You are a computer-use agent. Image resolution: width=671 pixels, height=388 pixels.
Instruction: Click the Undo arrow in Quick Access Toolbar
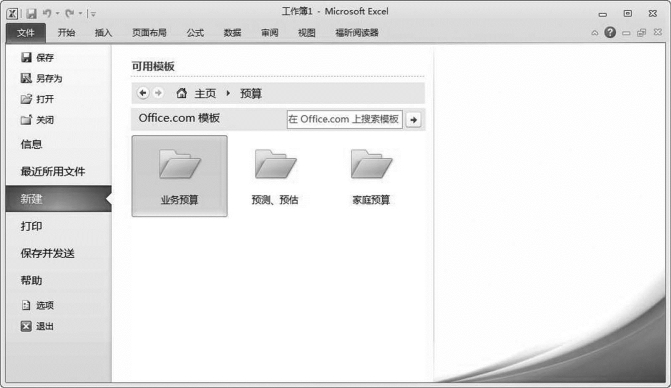(x=47, y=13)
